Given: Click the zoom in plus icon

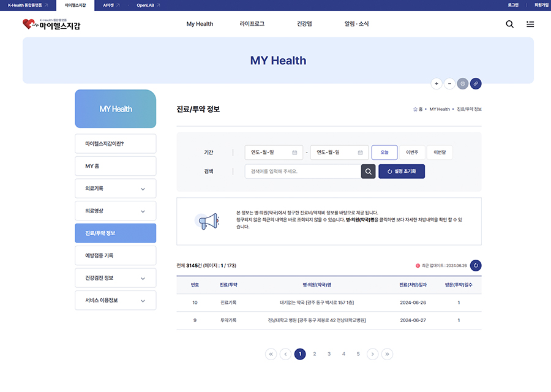Looking at the screenshot, I should pyautogui.click(x=437, y=83).
